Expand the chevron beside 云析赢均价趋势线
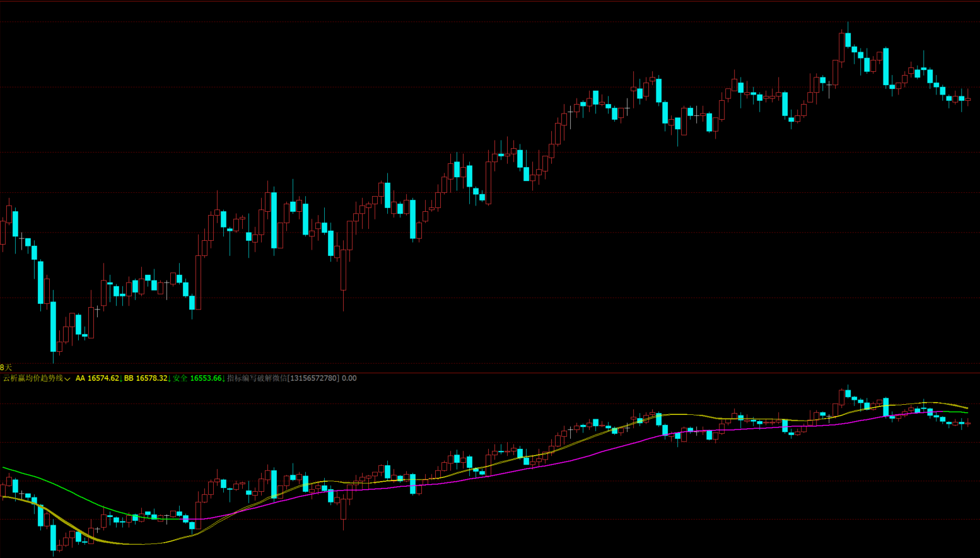Image resolution: width=980 pixels, height=558 pixels. (x=67, y=379)
